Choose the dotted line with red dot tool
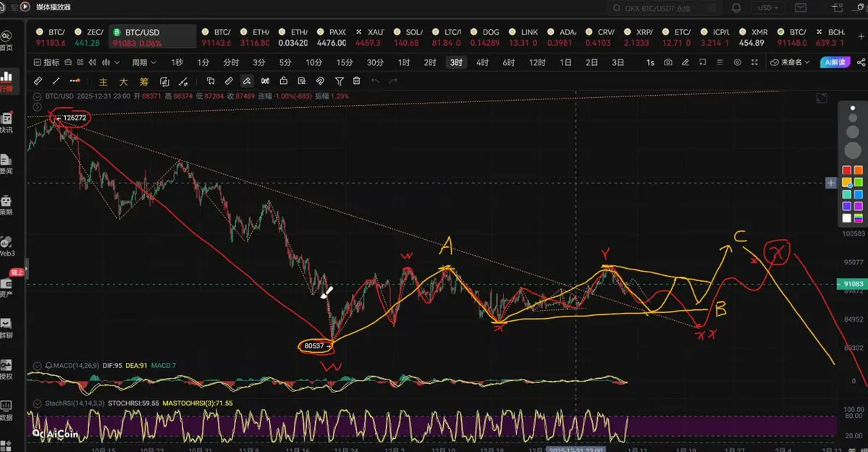Image resolution: width=868 pixels, height=452 pixels. click(x=75, y=81)
